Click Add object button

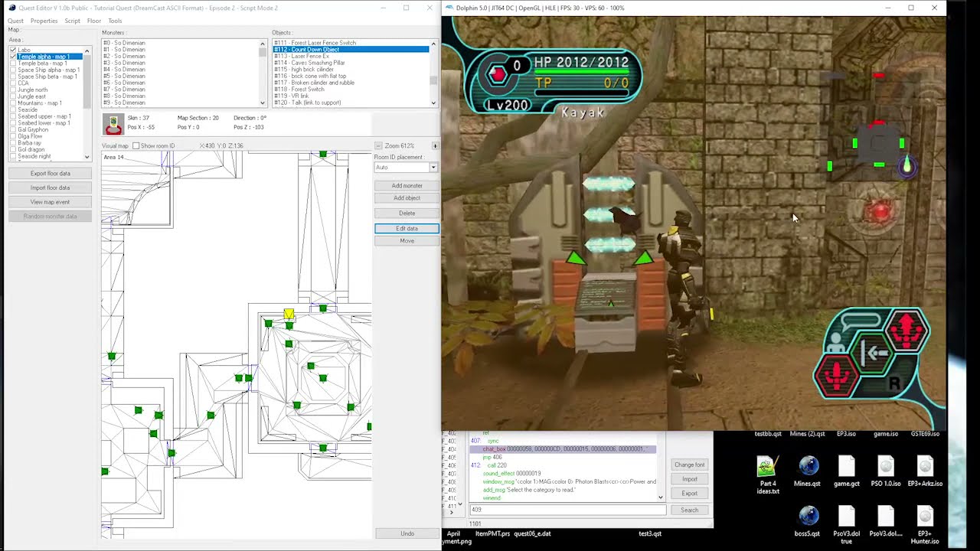pos(407,198)
